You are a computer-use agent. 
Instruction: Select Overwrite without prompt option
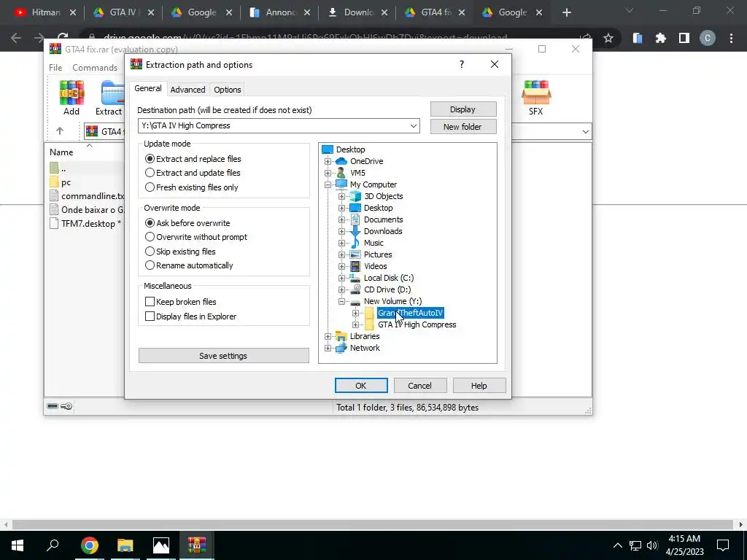coord(196,237)
